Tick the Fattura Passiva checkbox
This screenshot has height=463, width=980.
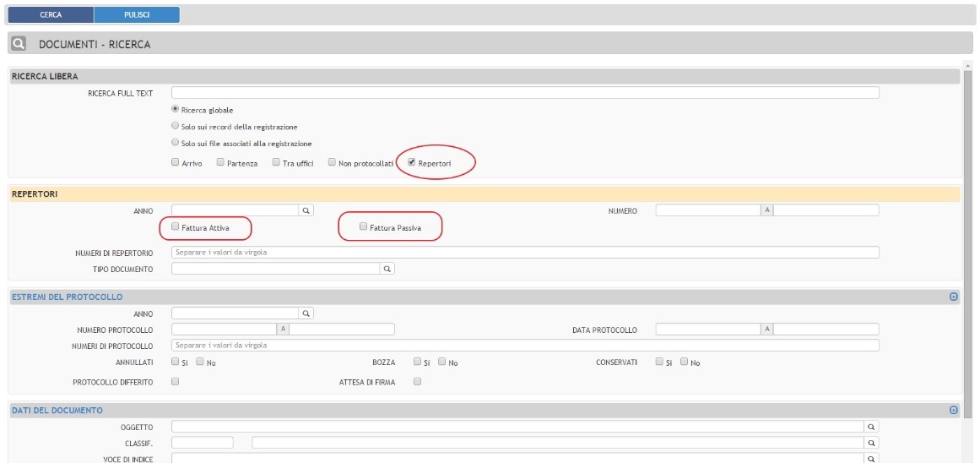pos(363,227)
